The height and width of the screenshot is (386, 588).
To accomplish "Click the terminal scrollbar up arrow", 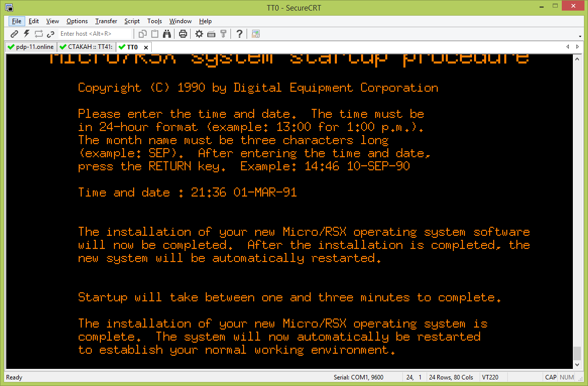I will point(577,58).
